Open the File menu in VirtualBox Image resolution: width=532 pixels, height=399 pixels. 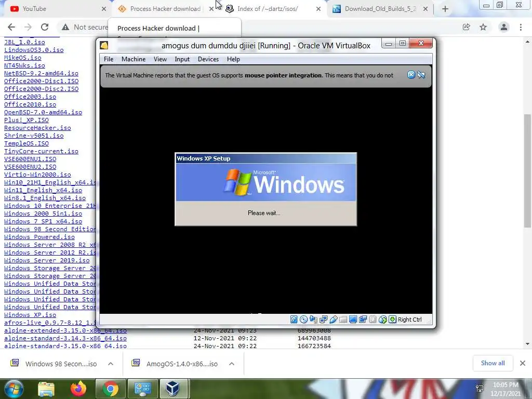point(109,59)
